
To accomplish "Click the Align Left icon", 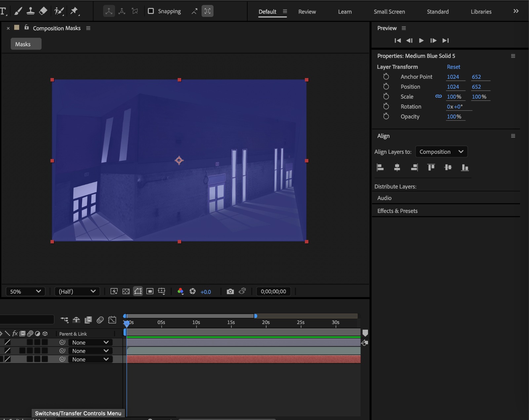I will pos(380,167).
